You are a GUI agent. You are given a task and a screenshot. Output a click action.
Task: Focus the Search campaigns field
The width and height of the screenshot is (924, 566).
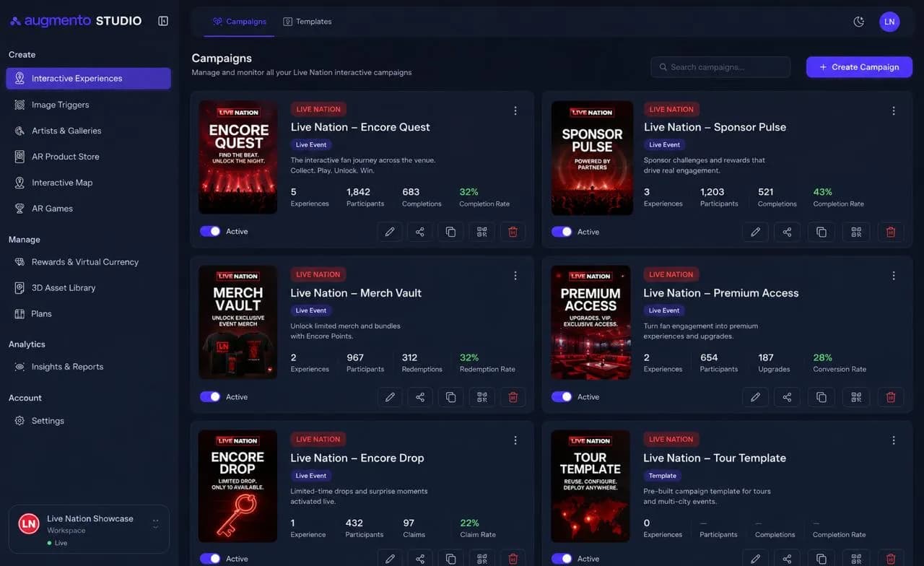pyautogui.click(x=720, y=67)
